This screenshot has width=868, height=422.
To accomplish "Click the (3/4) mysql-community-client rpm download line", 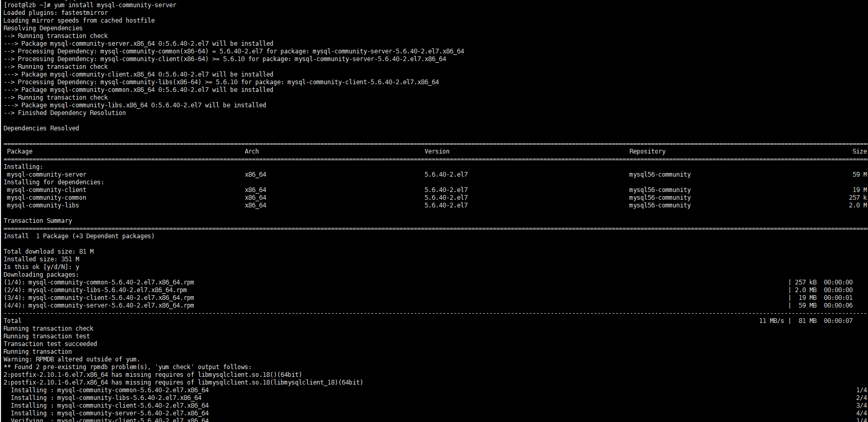I will (99, 298).
